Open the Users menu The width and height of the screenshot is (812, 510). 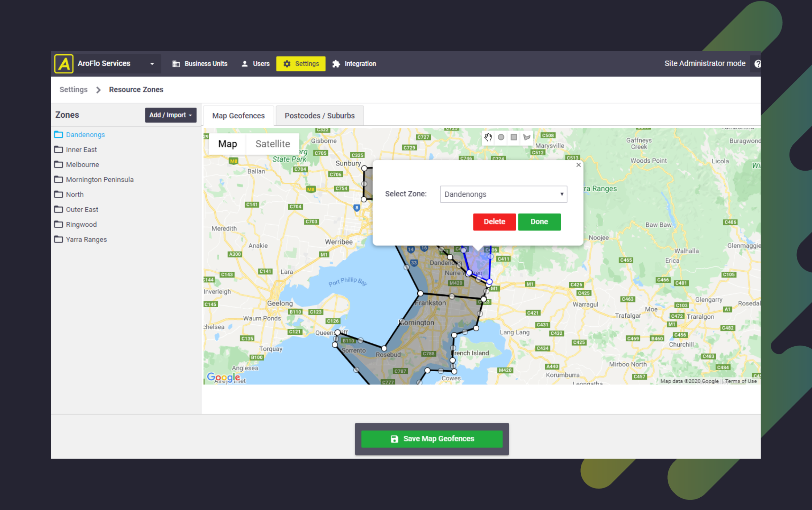pos(256,64)
